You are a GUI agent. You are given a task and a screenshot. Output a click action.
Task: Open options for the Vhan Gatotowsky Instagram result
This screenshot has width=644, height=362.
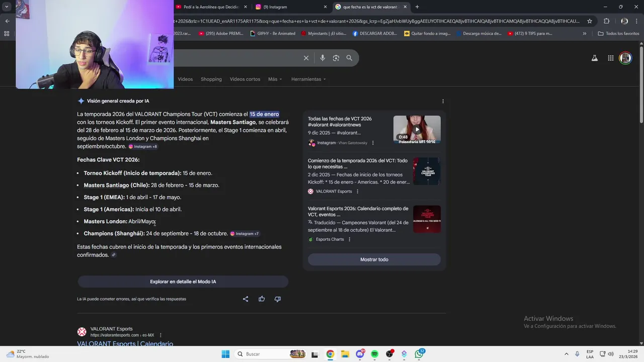[373, 143]
